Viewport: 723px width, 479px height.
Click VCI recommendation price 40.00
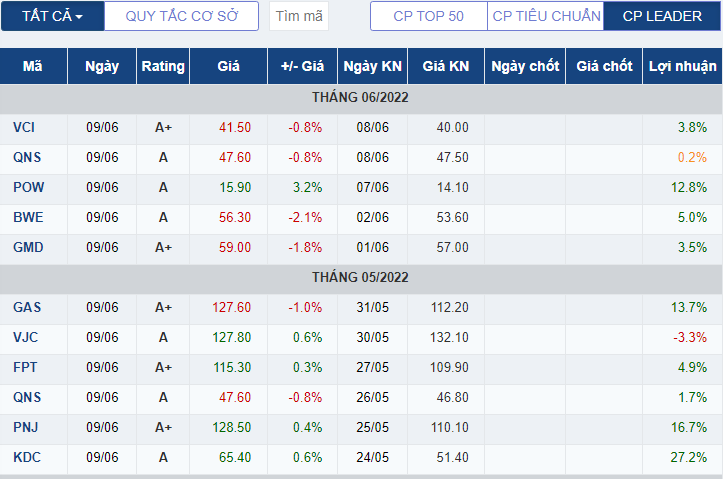(x=453, y=128)
